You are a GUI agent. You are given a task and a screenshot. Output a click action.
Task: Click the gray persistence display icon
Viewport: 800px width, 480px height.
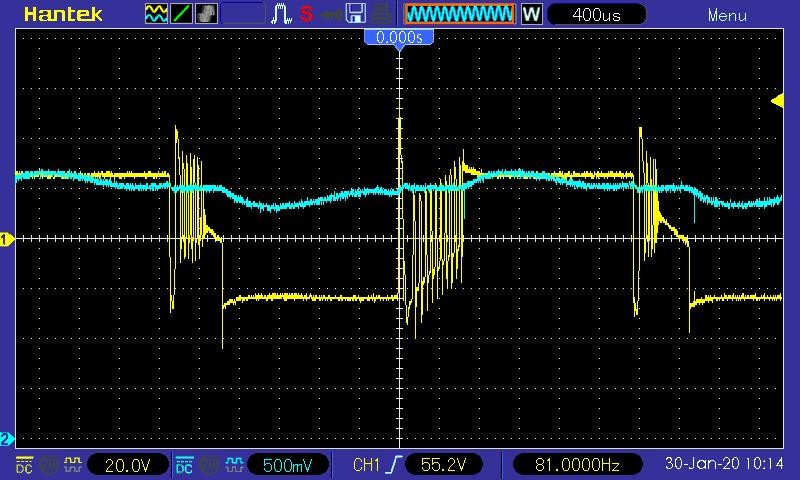206,14
